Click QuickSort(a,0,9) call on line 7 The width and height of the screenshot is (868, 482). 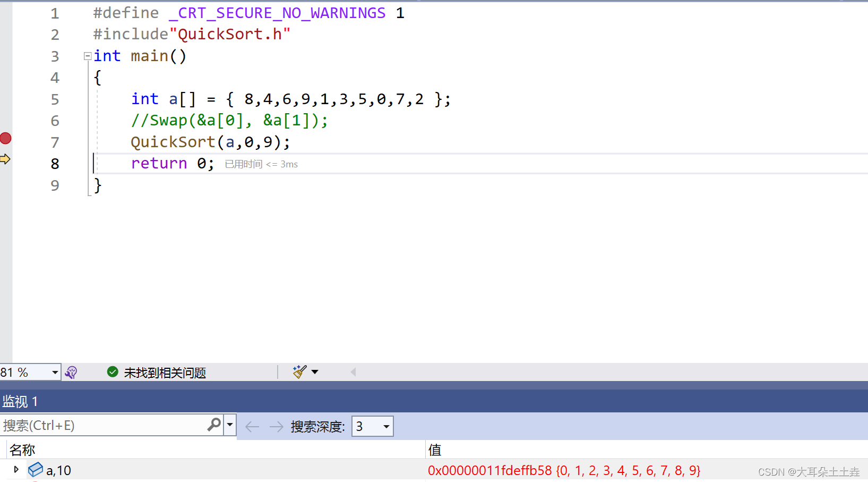point(210,142)
